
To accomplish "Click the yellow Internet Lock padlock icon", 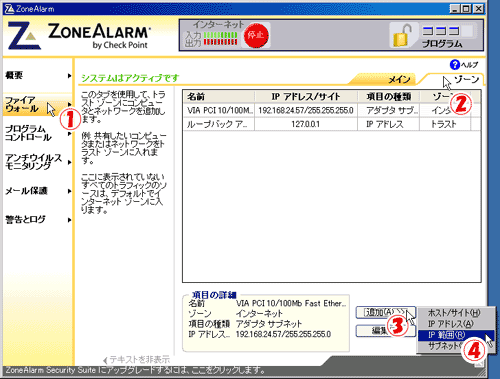I will pos(402,35).
